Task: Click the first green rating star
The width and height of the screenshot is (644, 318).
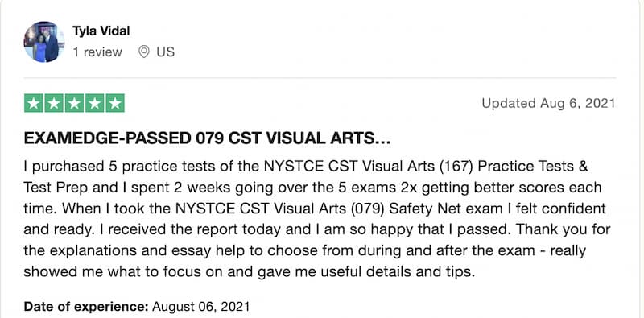Action: [34, 103]
